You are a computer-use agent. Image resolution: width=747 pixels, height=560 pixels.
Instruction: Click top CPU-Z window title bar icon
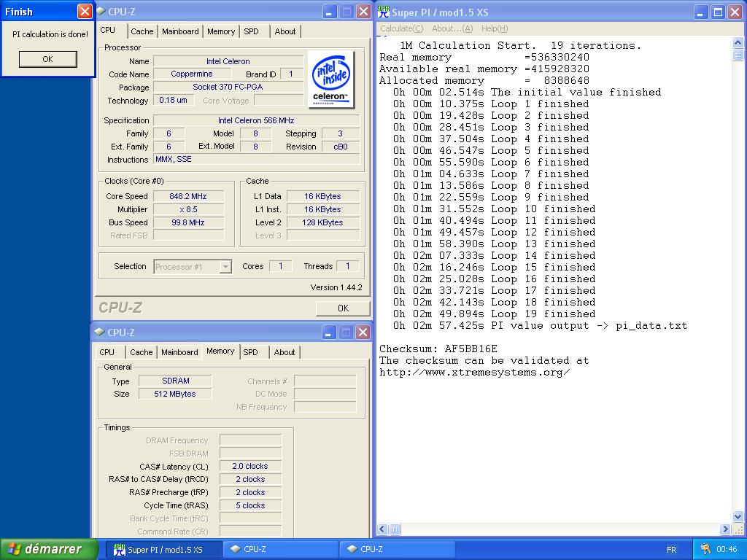click(x=101, y=12)
